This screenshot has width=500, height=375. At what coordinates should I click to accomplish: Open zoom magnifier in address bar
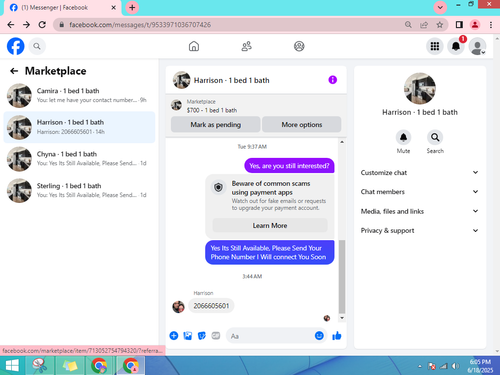(408, 25)
